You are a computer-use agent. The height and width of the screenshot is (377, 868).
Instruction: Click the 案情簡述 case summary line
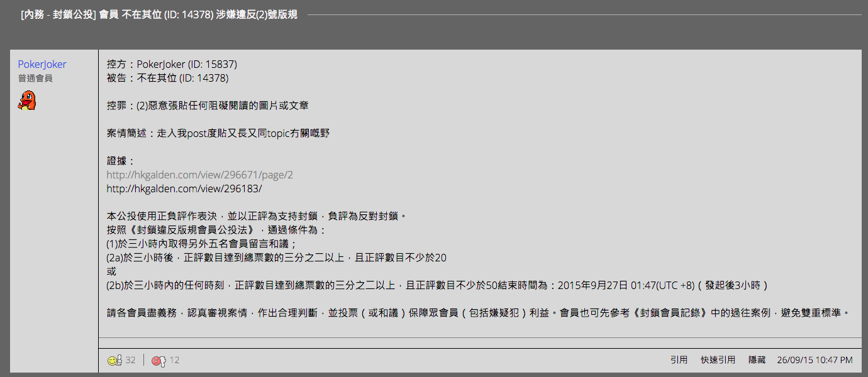point(218,133)
